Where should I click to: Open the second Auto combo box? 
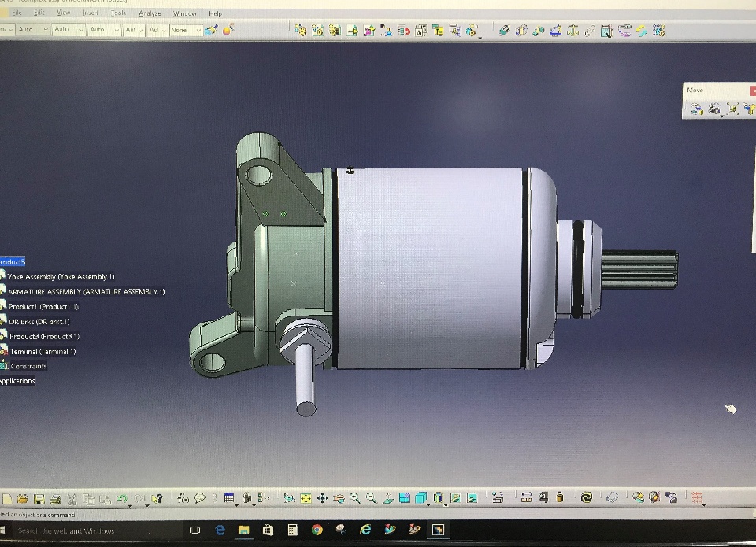[x=68, y=29]
